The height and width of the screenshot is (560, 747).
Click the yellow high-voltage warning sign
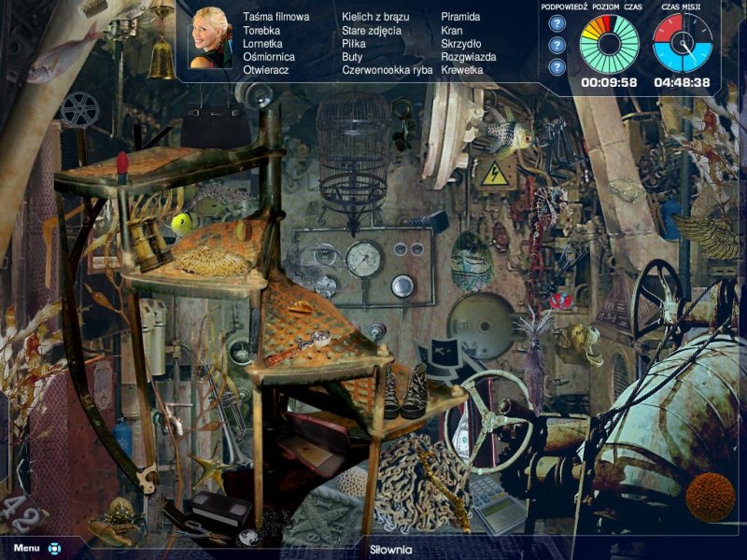pyautogui.click(x=493, y=173)
